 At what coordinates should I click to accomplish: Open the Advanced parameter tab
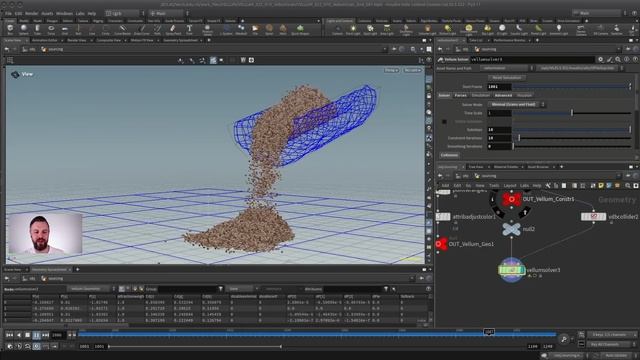(503, 96)
